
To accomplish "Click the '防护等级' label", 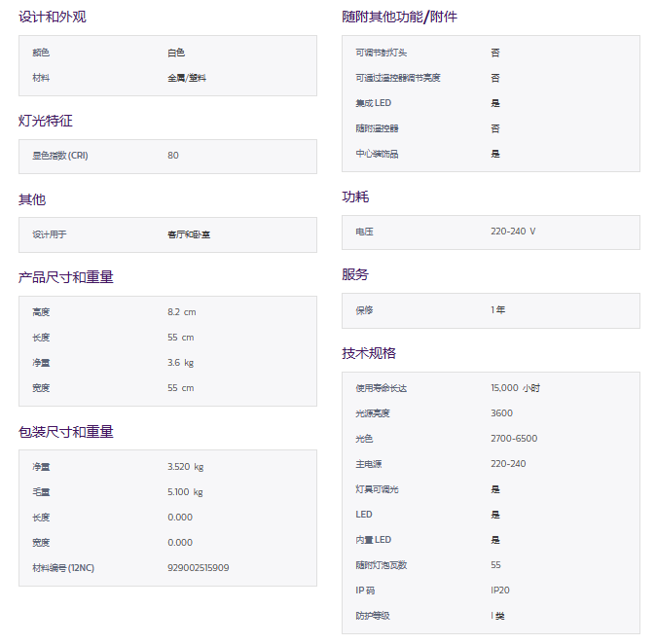I will (373, 616).
